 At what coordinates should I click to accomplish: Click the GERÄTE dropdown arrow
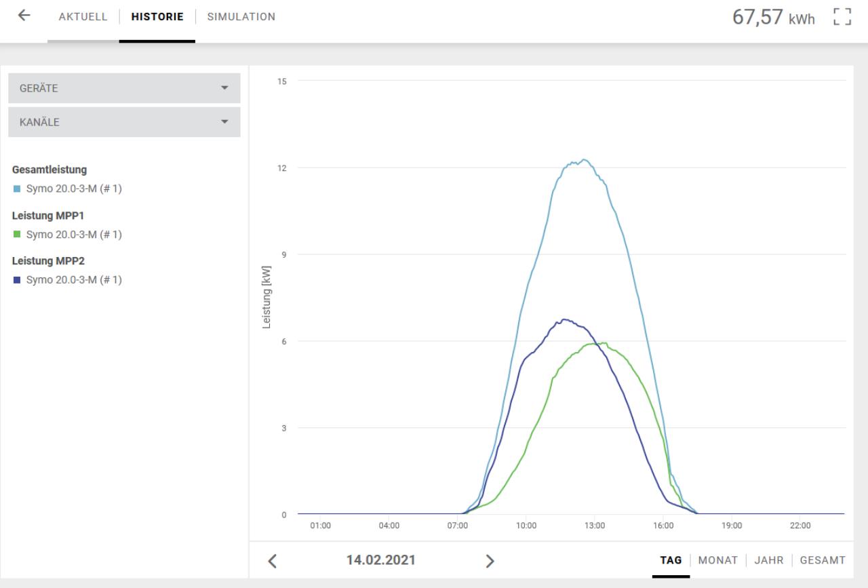(224, 88)
